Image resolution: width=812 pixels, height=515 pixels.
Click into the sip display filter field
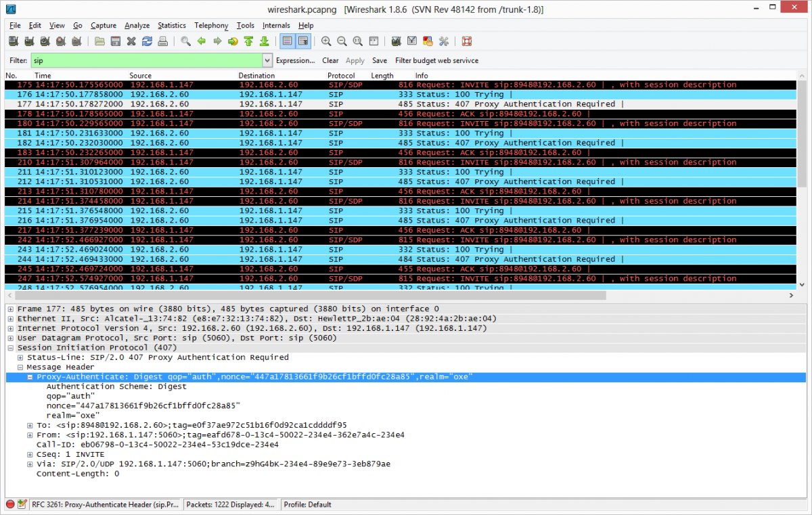point(146,60)
